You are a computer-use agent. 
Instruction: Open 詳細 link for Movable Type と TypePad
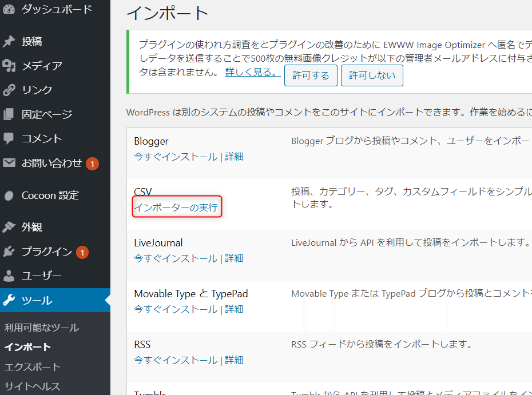pos(234,309)
